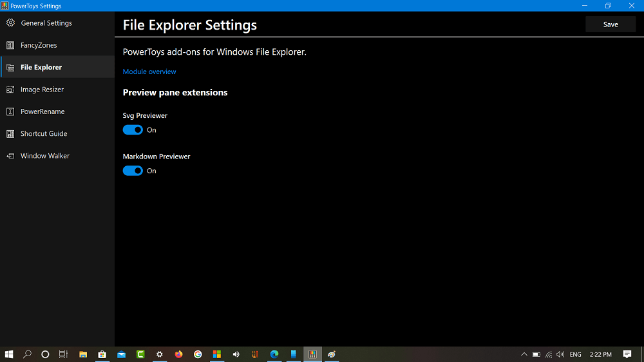644x362 pixels.
Task: Restore down the PowerToys window
Action: (608, 6)
